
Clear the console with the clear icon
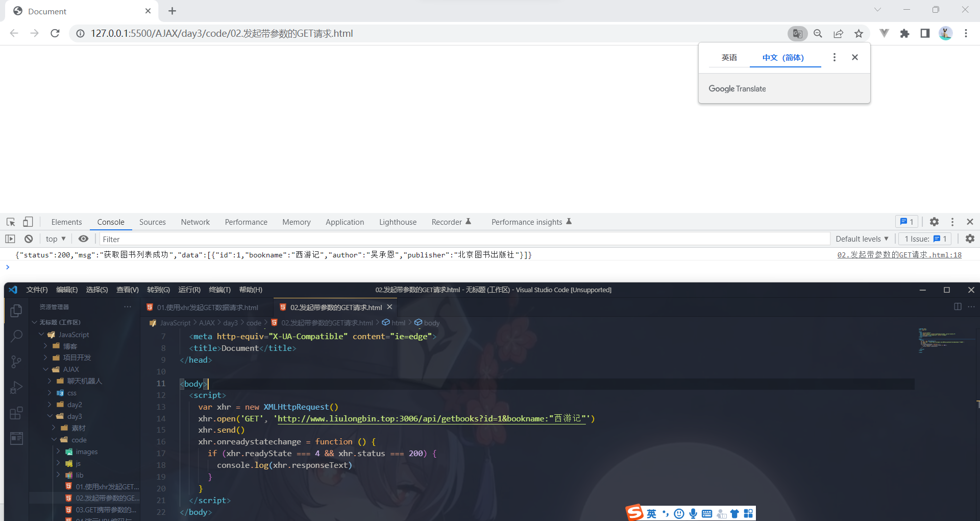coord(29,239)
